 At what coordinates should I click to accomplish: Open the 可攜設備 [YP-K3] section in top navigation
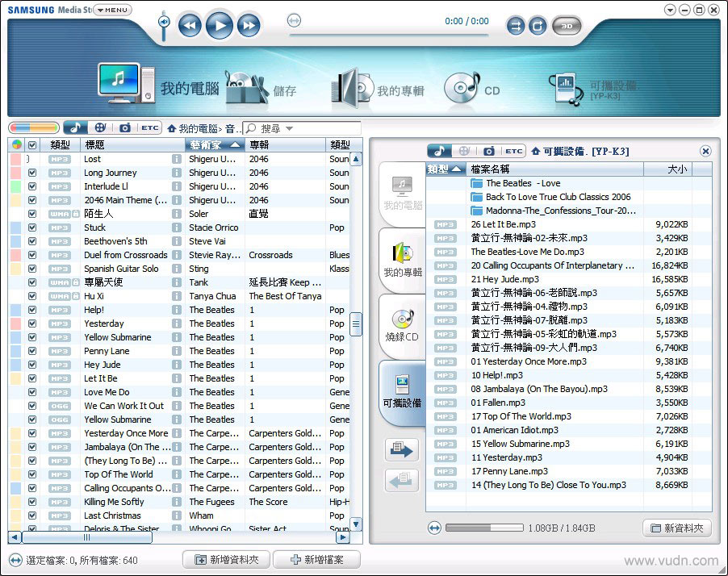point(595,89)
